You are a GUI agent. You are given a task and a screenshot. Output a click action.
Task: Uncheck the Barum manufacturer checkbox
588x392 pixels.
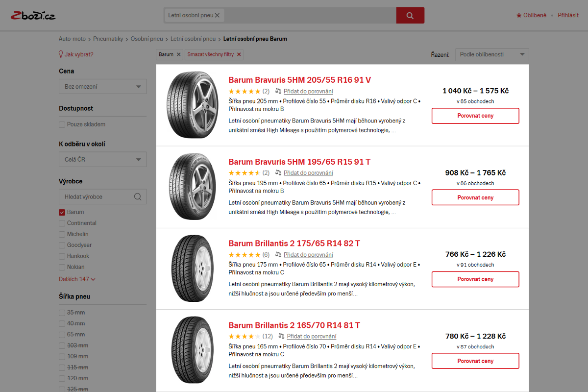point(62,212)
